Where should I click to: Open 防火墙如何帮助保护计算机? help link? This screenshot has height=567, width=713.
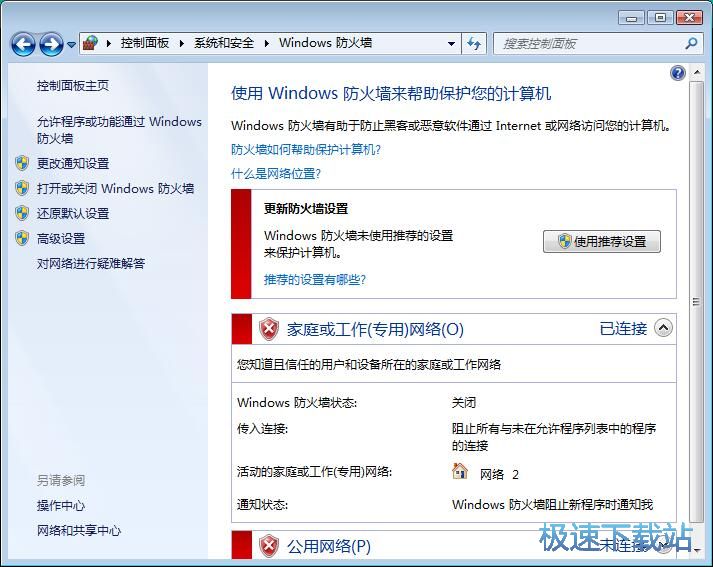pos(306,150)
